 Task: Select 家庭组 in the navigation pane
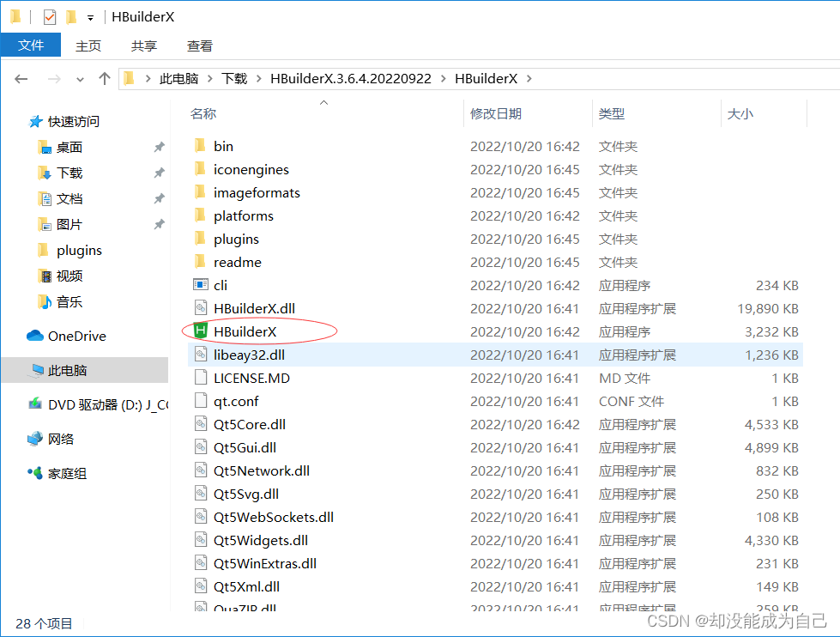coord(68,474)
